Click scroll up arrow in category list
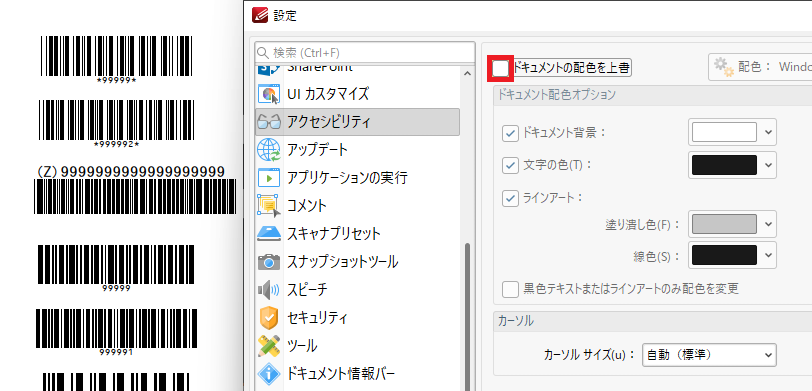812x391 pixels. pyautogui.click(x=468, y=74)
